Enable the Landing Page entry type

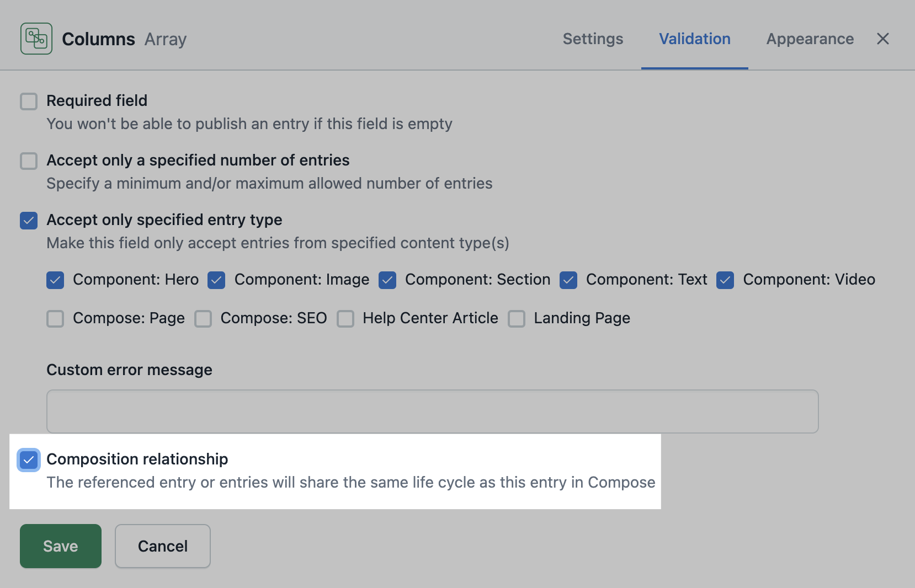[x=516, y=319]
